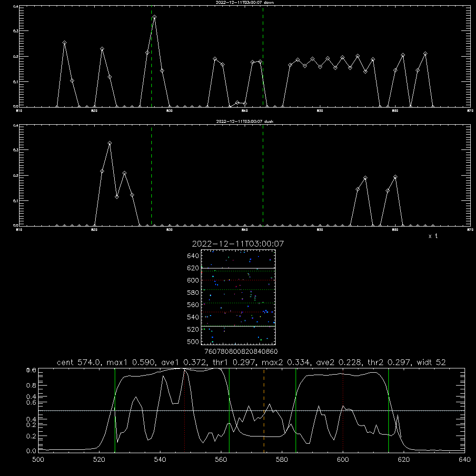
Task: Click dusk plot y-axis label 0.2
Action: (x=16, y=176)
